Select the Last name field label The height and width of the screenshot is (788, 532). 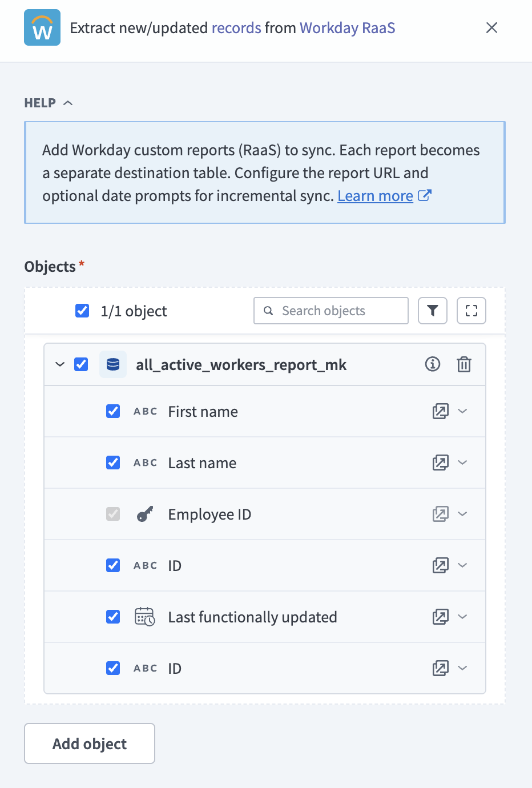[202, 463]
